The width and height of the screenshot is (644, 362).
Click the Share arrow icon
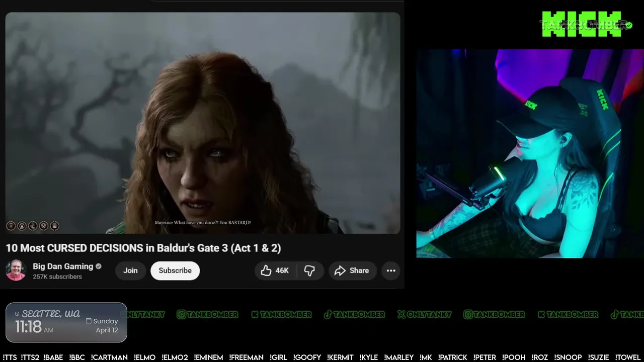click(x=340, y=270)
